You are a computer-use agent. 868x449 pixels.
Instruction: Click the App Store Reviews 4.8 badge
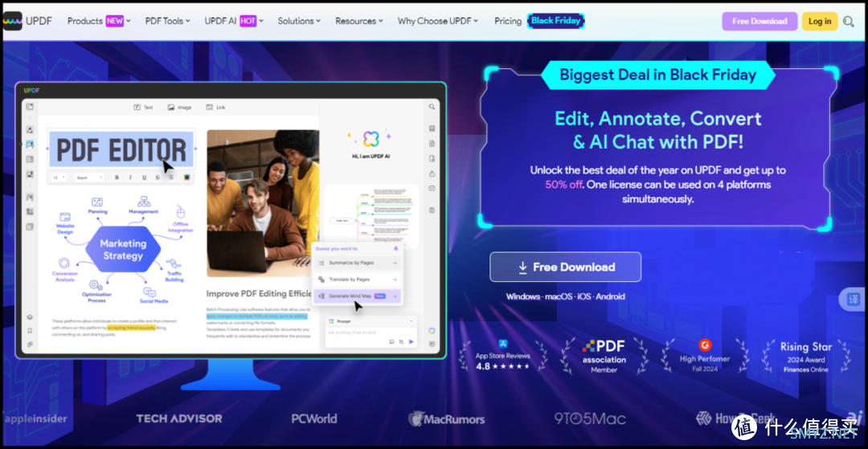pos(502,356)
